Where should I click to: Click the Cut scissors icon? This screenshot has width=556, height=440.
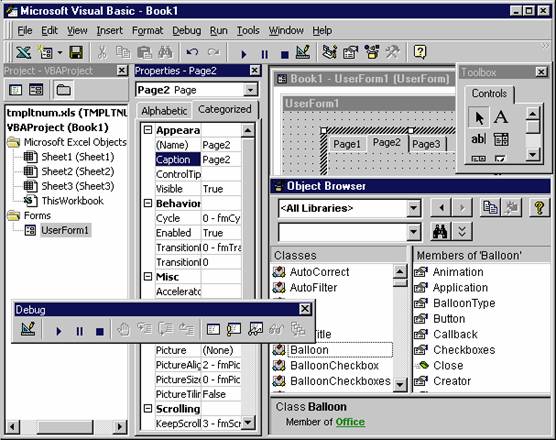pyautogui.click(x=102, y=53)
